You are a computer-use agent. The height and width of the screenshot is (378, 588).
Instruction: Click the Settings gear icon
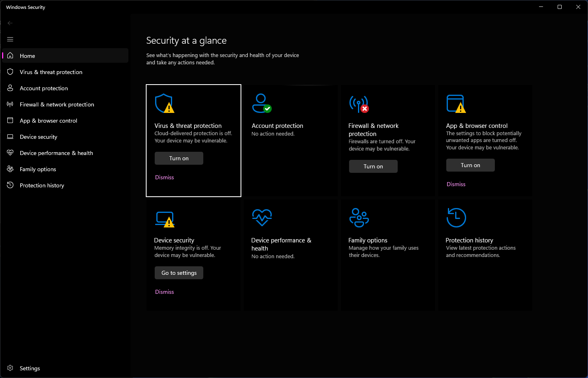coord(10,368)
